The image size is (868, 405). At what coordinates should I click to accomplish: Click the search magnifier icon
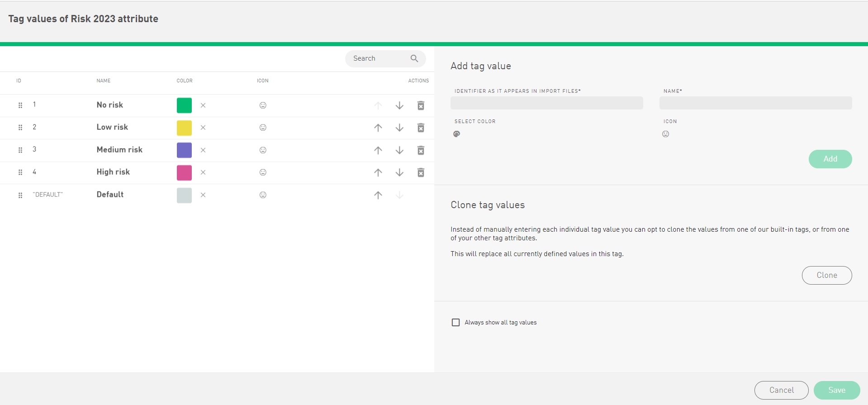tap(414, 58)
